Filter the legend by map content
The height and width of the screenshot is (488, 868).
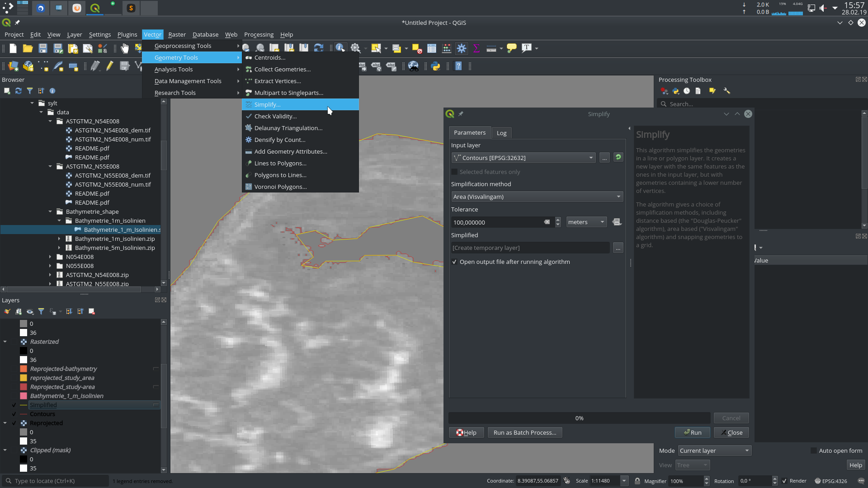[x=41, y=311]
